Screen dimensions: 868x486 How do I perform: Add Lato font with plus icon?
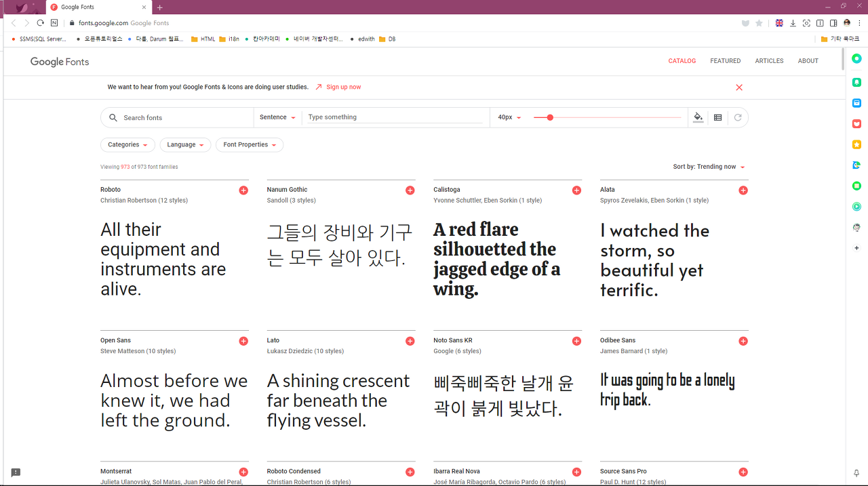[x=410, y=341]
